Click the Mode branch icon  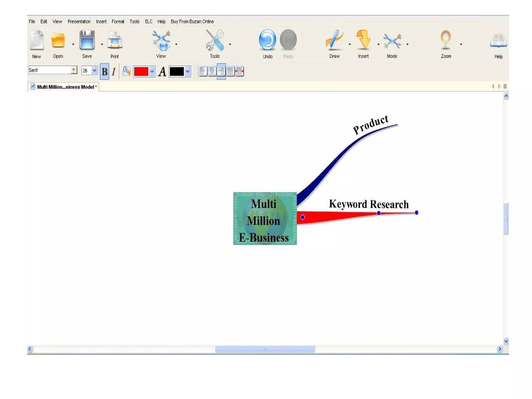click(392, 41)
